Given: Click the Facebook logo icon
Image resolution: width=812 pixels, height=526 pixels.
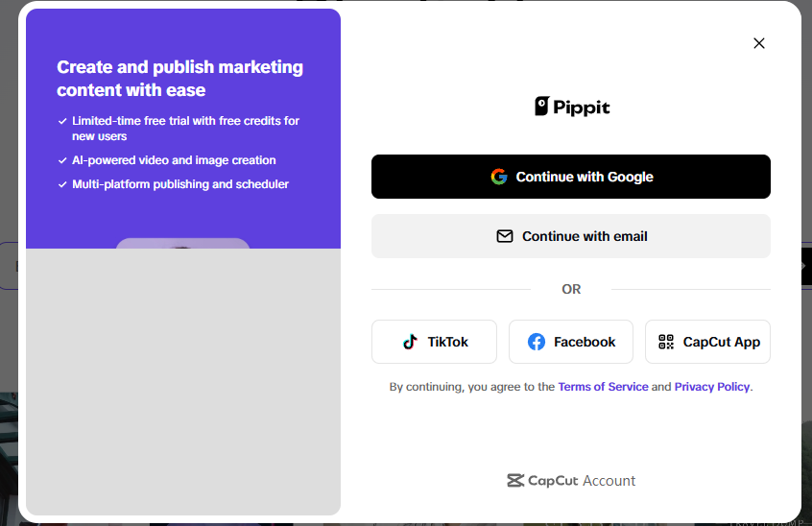Looking at the screenshot, I should (536, 342).
